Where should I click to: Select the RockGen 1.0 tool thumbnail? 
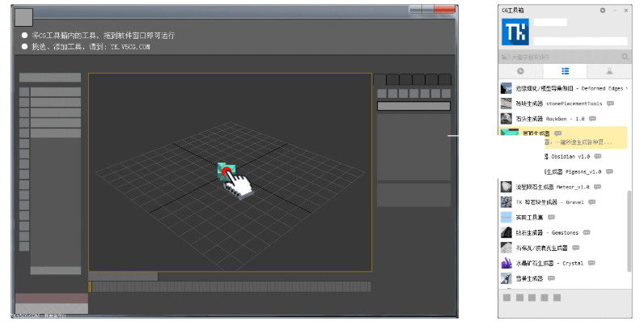pyautogui.click(x=506, y=119)
